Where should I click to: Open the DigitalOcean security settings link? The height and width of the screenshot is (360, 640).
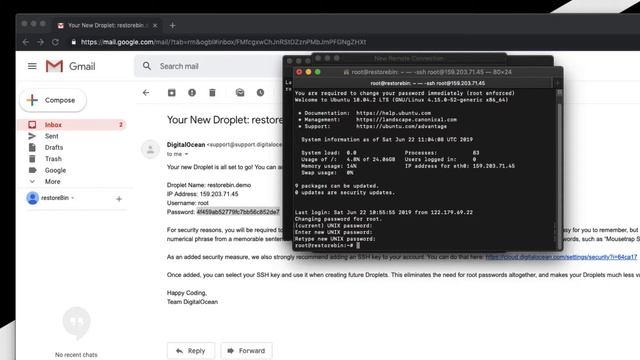click(x=561, y=257)
